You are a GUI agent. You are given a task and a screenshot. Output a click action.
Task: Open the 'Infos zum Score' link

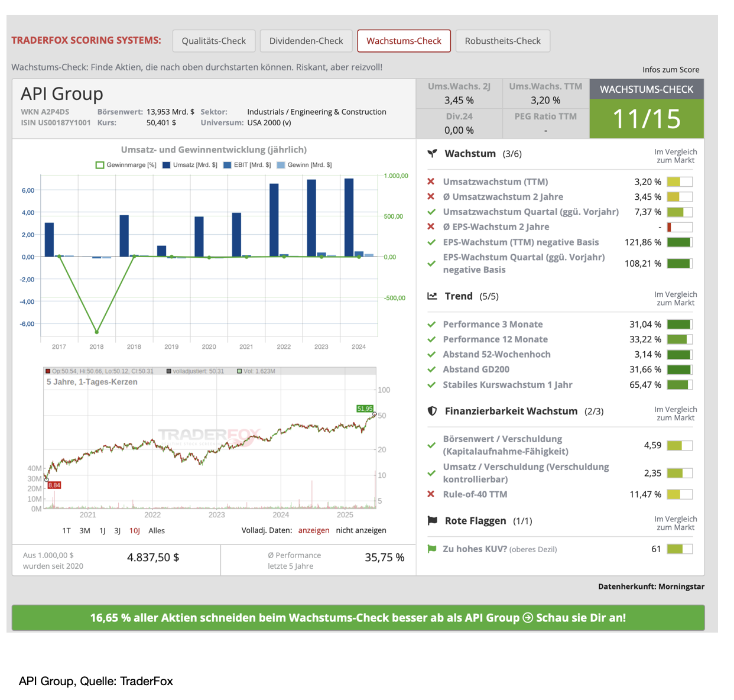click(x=671, y=70)
